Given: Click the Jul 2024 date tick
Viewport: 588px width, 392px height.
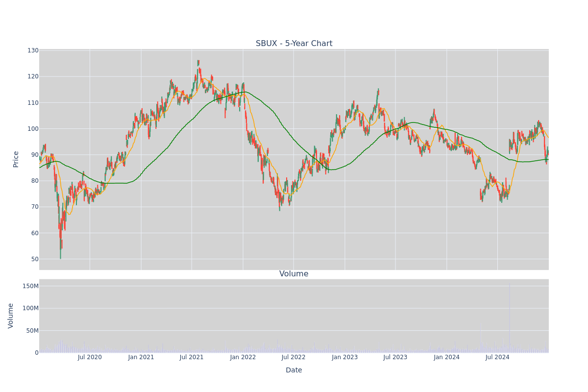Looking at the screenshot, I should 497,357.
